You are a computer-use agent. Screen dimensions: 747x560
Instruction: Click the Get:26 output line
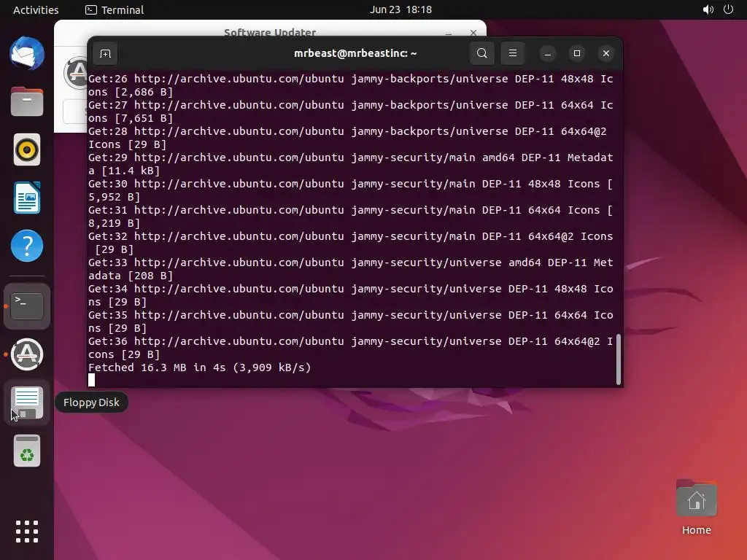(x=351, y=85)
